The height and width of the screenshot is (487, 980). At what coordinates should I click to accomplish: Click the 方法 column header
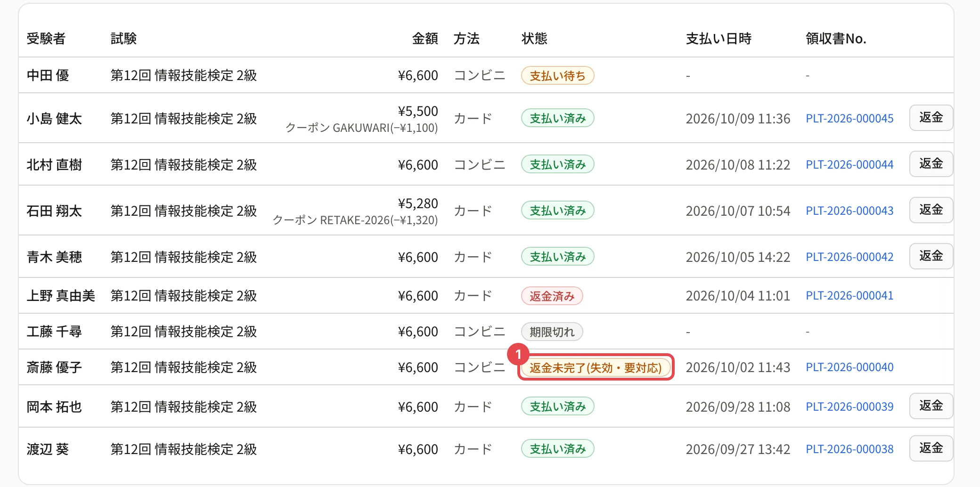point(466,38)
